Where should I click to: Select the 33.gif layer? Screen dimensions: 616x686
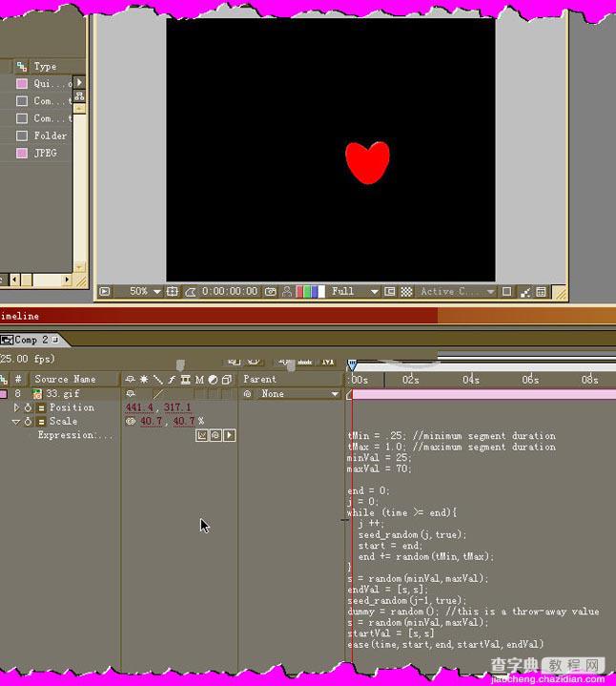pyautogui.click(x=63, y=394)
